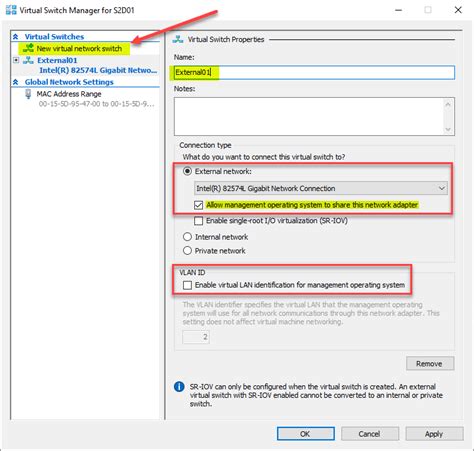Click the Cancel button
The image size is (474, 451).
pos(370,434)
